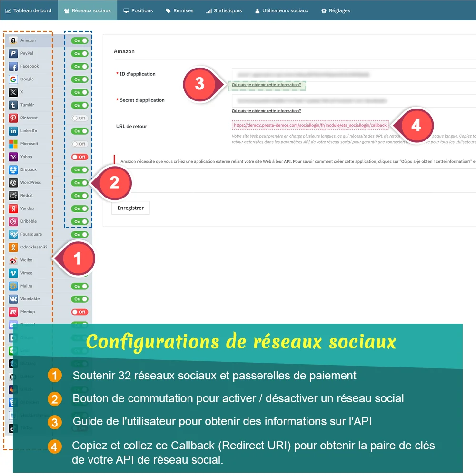Turn off the Yandex switch
This screenshot has height=476, width=476.
tap(79, 208)
